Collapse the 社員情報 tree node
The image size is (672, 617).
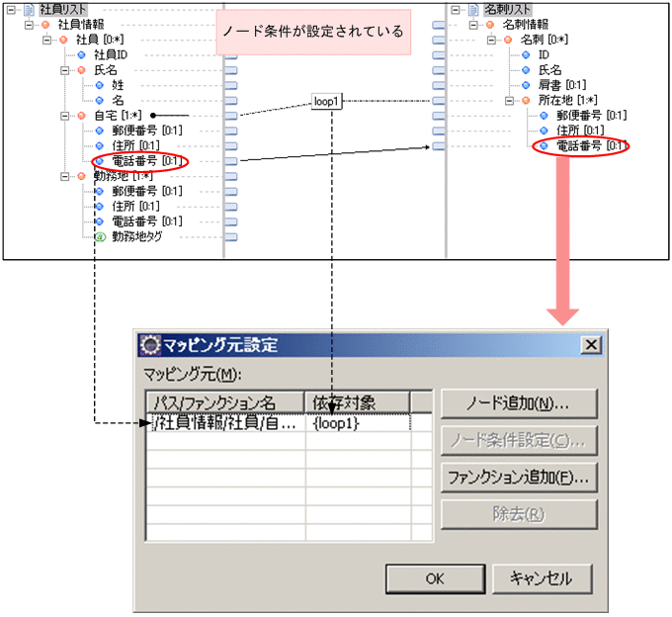[29, 25]
